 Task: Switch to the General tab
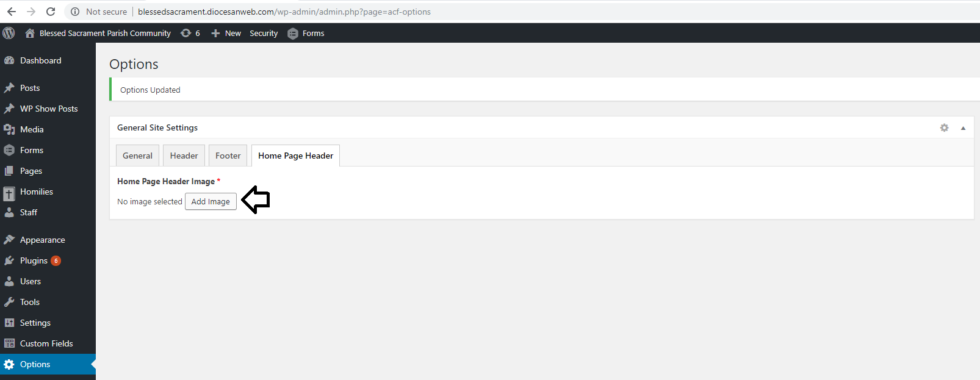click(x=137, y=156)
